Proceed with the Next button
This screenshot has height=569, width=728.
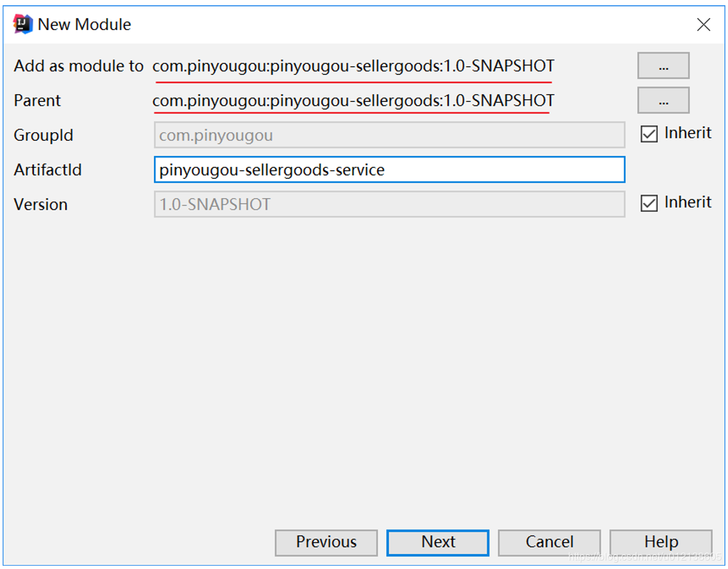(438, 542)
